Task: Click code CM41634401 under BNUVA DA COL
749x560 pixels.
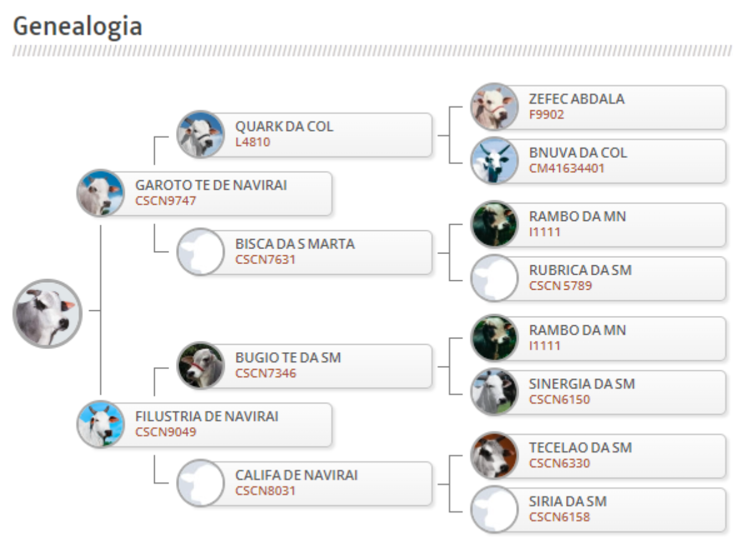Action: tap(567, 168)
